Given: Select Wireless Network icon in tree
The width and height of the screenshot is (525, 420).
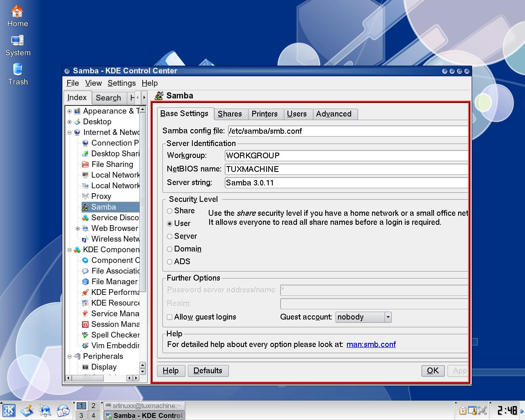Looking at the screenshot, I should [x=85, y=239].
